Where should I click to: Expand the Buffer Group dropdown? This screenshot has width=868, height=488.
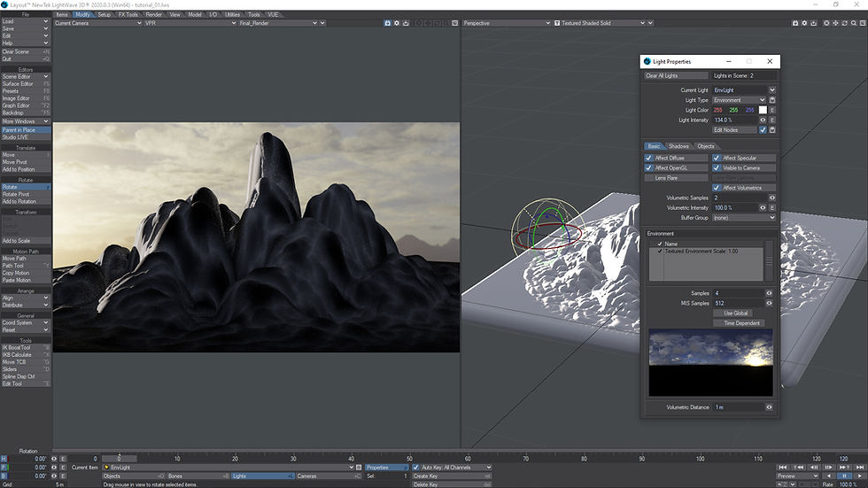pyautogui.click(x=744, y=217)
